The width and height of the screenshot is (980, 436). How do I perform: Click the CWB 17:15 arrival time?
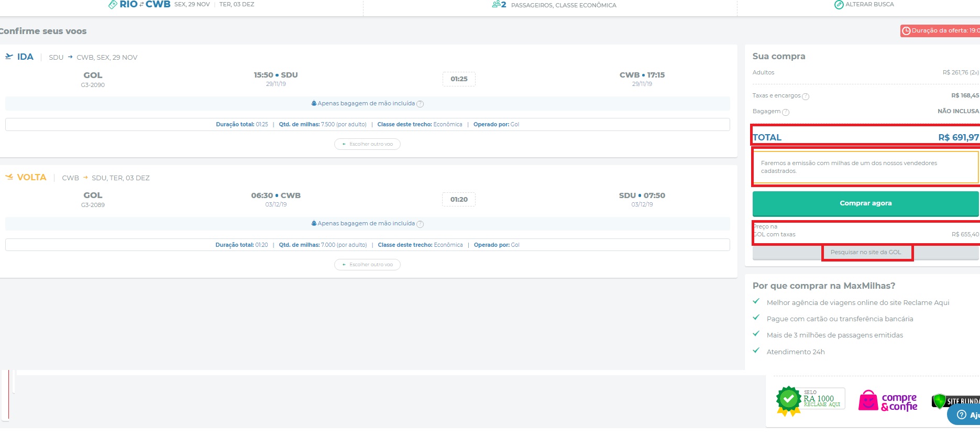click(642, 75)
